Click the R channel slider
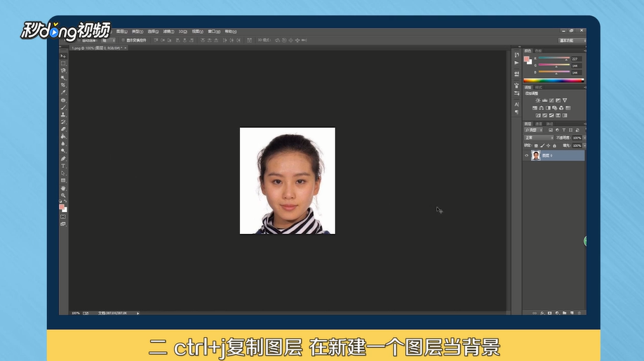This screenshot has width=644, height=361. pos(554,58)
